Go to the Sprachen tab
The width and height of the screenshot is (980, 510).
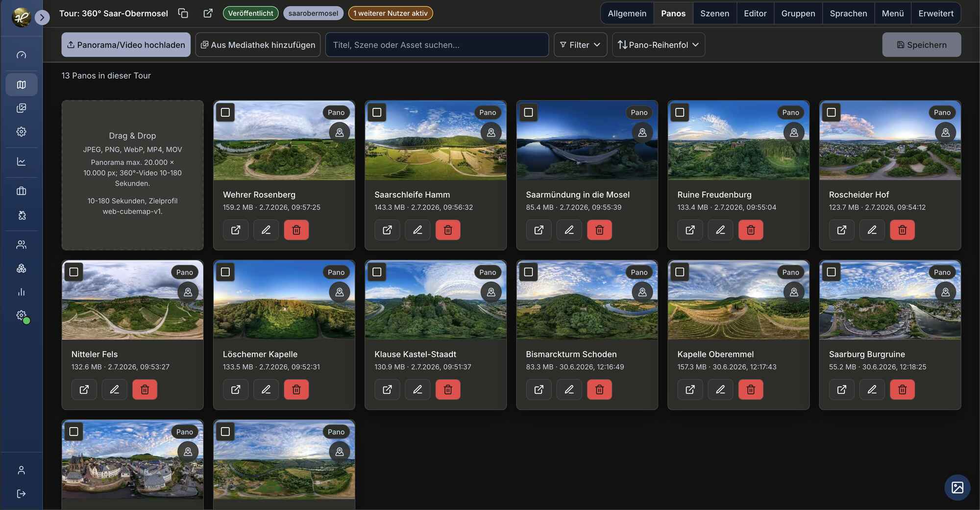pyautogui.click(x=849, y=13)
